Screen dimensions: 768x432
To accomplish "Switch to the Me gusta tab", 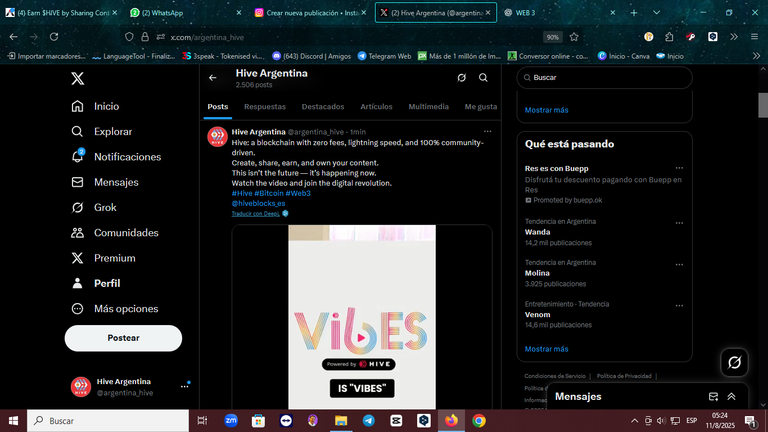I will [481, 107].
